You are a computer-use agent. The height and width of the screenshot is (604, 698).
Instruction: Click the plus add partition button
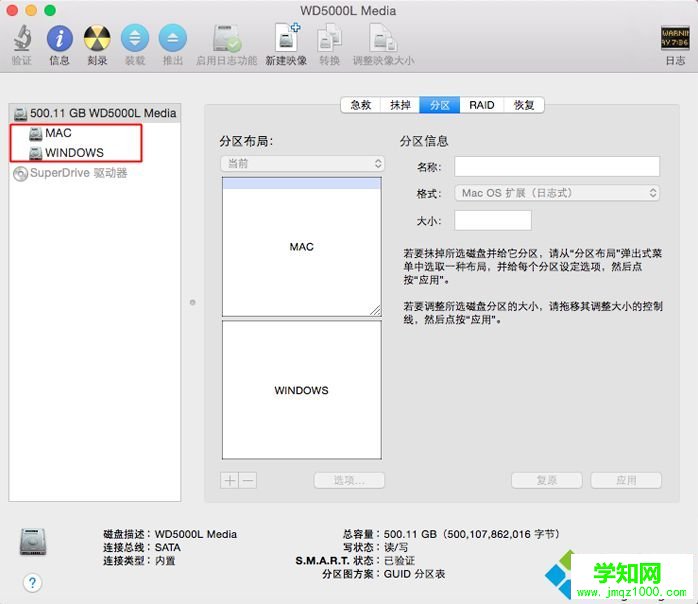[230, 480]
